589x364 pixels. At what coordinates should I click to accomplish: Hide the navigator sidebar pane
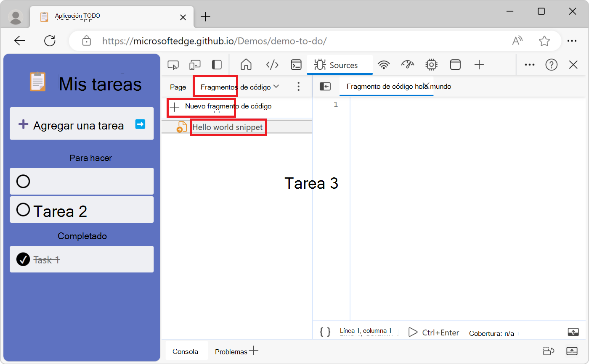(x=325, y=87)
